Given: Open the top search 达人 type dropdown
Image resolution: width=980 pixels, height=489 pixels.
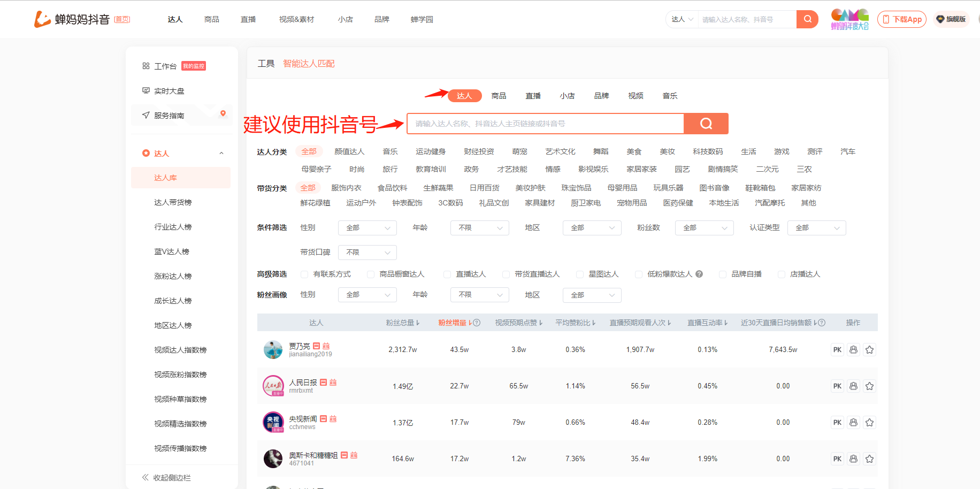Looking at the screenshot, I should tap(682, 19).
